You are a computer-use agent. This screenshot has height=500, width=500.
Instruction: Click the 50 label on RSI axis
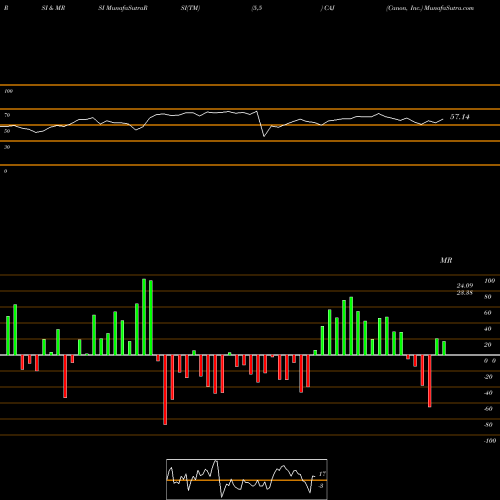click(7, 131)
